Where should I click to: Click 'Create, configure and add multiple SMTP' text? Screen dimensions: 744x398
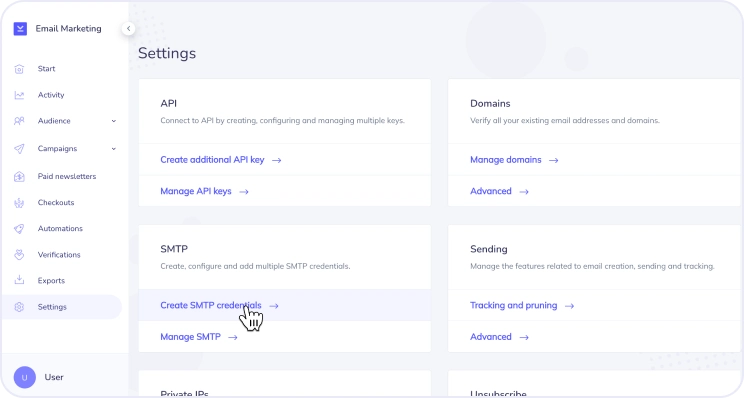tap(255, 266)
